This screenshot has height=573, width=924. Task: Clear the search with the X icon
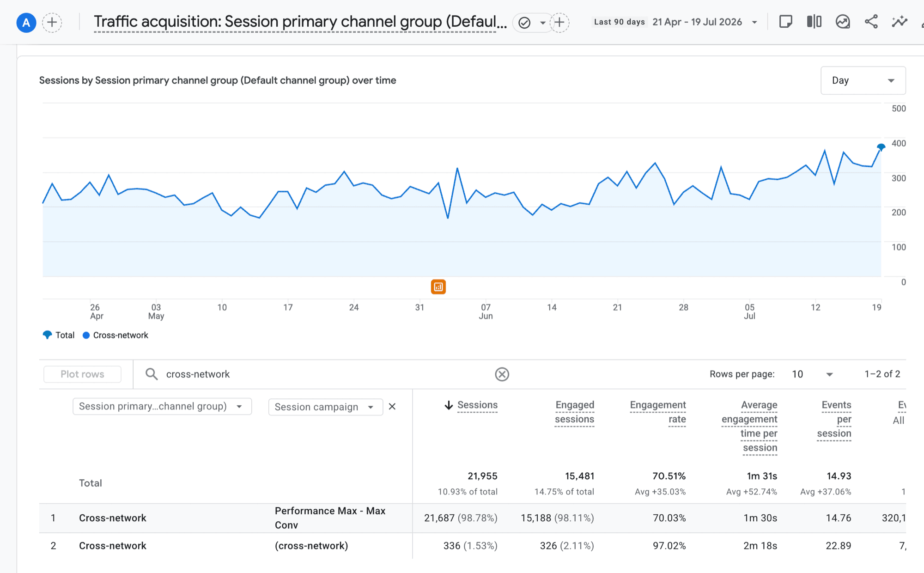click(502, 374)
